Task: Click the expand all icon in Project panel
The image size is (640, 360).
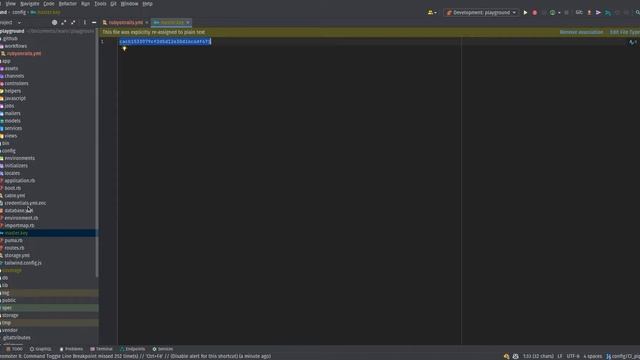Action: [64, 22]
